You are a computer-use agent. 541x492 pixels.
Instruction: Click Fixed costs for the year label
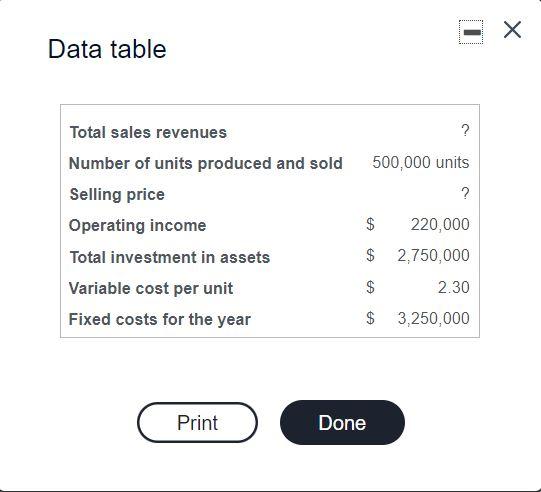160,319
